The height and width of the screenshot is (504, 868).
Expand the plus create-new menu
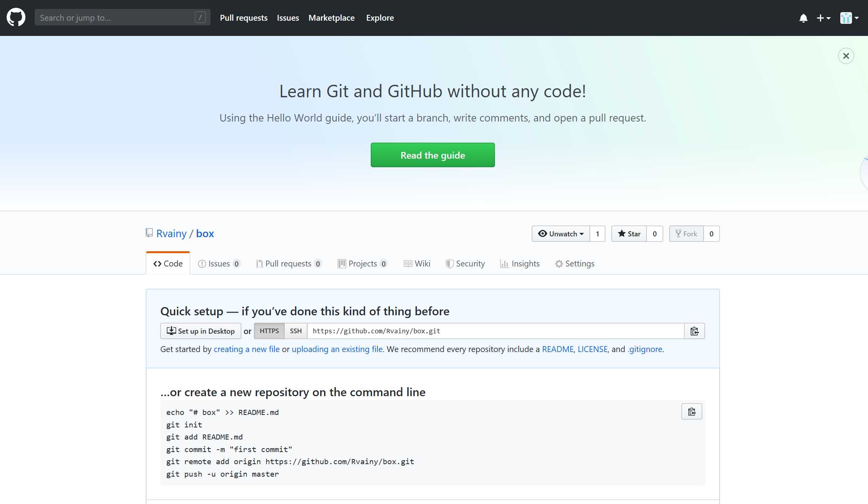click(x=823, y=18)
